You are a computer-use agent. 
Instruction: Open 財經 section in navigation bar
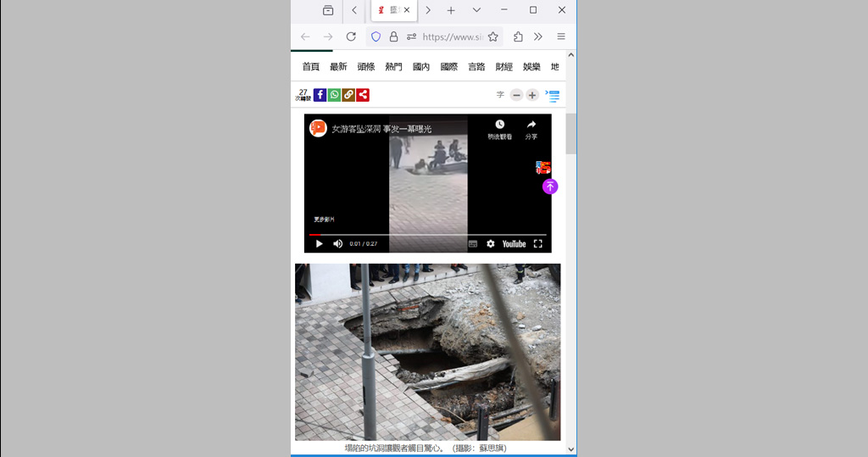tap(504, 67)
